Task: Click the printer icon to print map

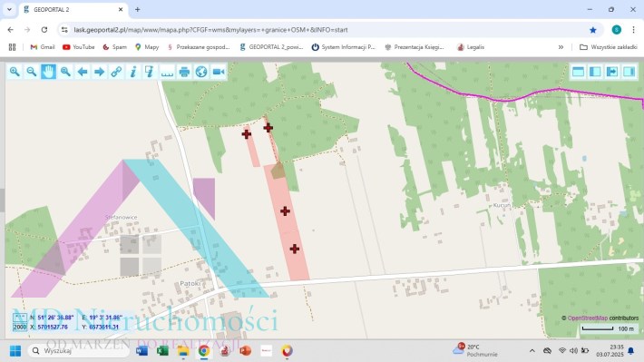Action: point(184,72)
